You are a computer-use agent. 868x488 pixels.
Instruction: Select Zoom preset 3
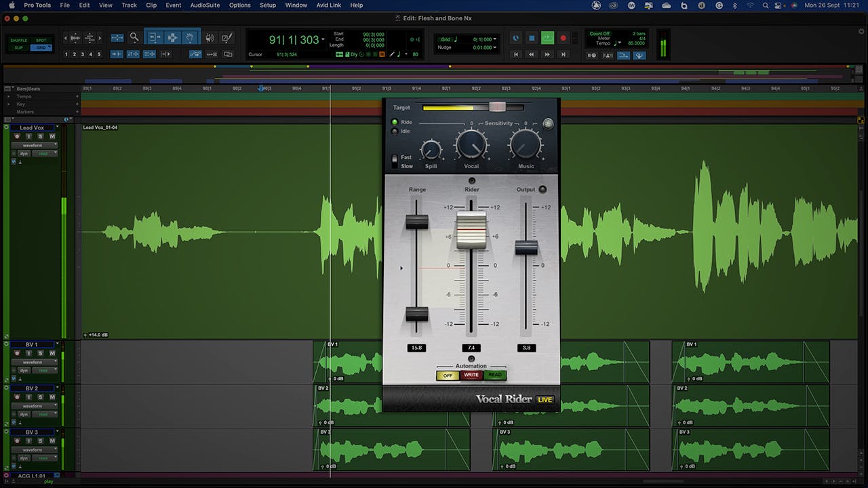82,54
